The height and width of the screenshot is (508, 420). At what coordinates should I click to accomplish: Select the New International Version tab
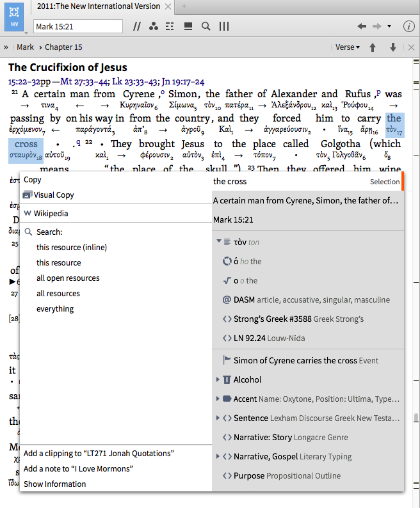[99, 6]
